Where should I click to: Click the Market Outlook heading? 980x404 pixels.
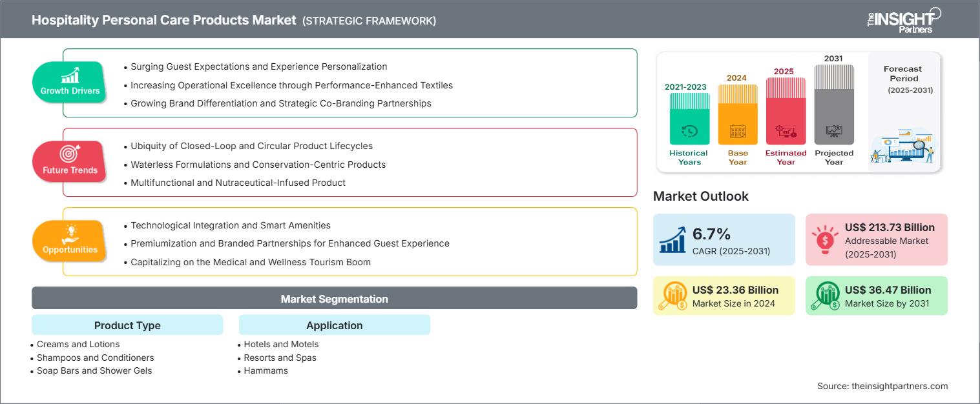pos(701,196)
